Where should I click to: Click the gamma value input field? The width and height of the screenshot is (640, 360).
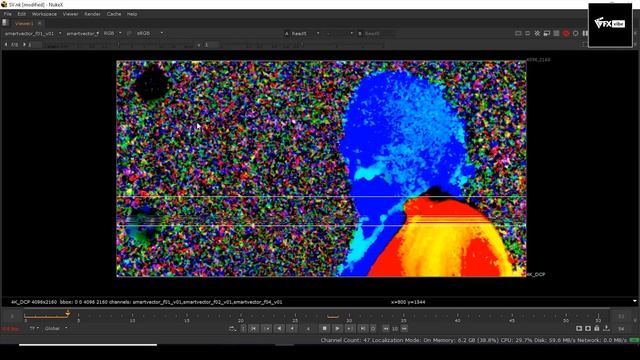(x=212, y=44)
